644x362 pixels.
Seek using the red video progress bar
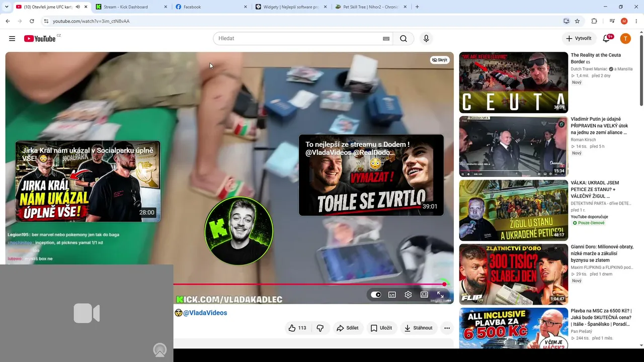(309, 285)
